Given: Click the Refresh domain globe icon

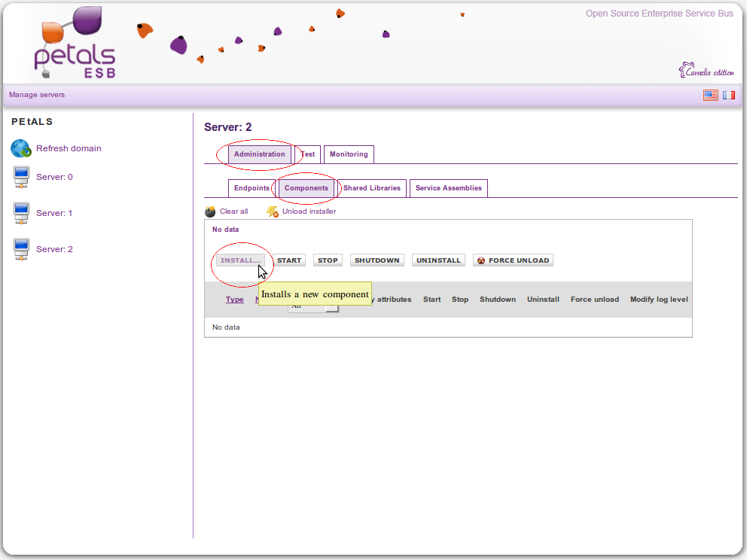Looking at the screenshot, I should coord(20,148).
